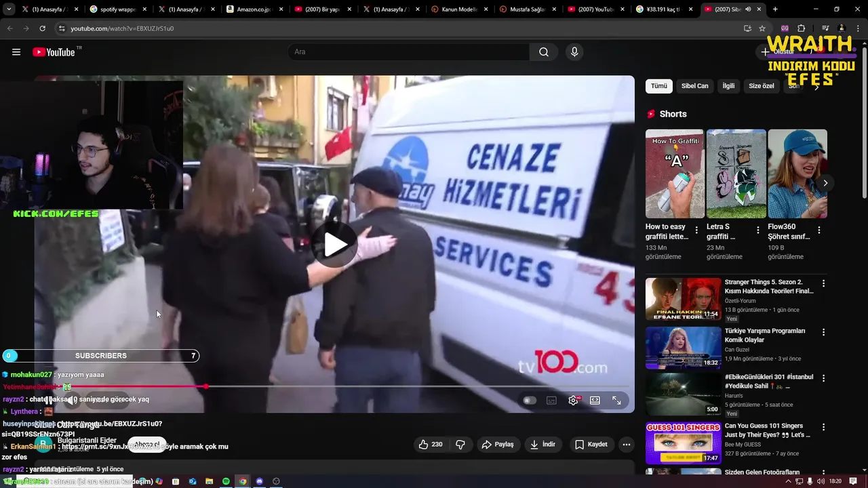
Task: Open the more actions menu beside Kaydet
Action: click(626, 445)
